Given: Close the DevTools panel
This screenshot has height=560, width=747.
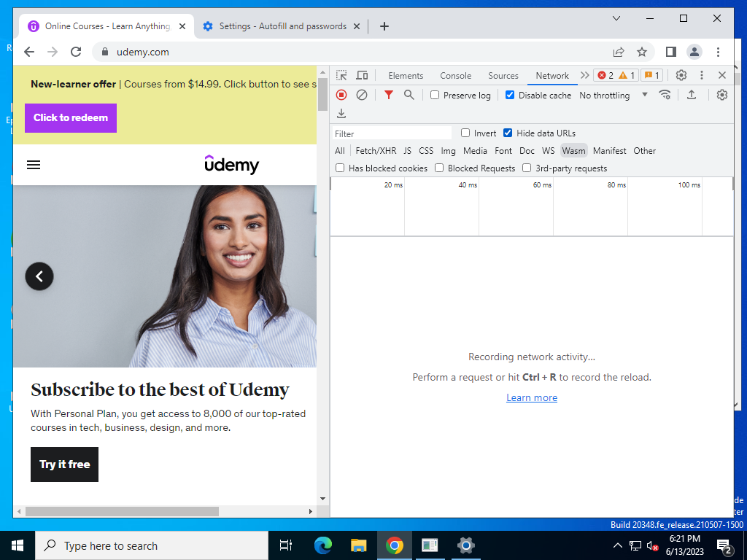Looking at the screenshot, I should click(721, 75).
